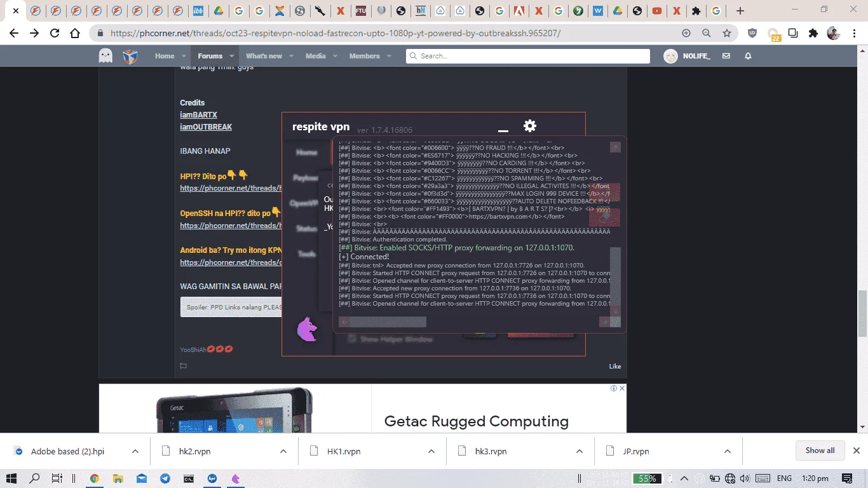Screen dimensions: 868x488
Task: Open the What's new nav item
Action: click(264, 56)
